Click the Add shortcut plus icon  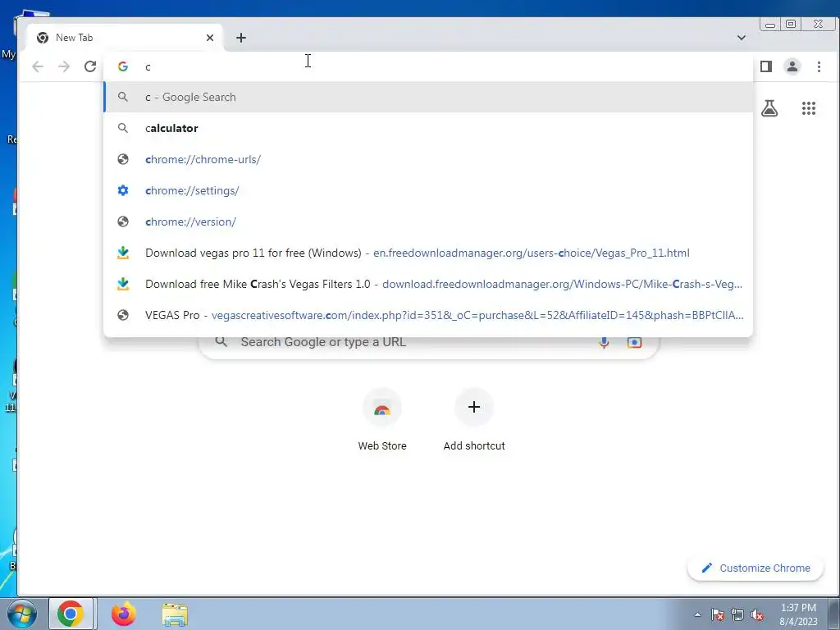(x=474, y=408)
